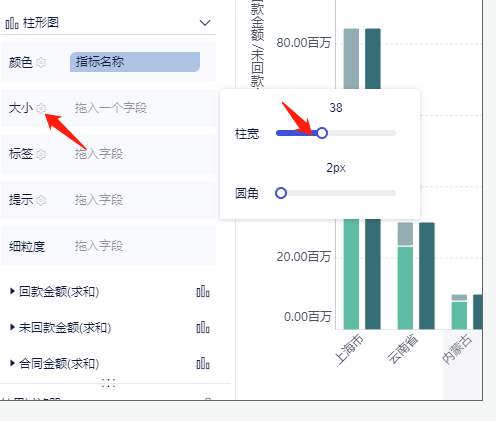
Task: Click the 柱宽 slider handle
Action: [x=322, y=133]
